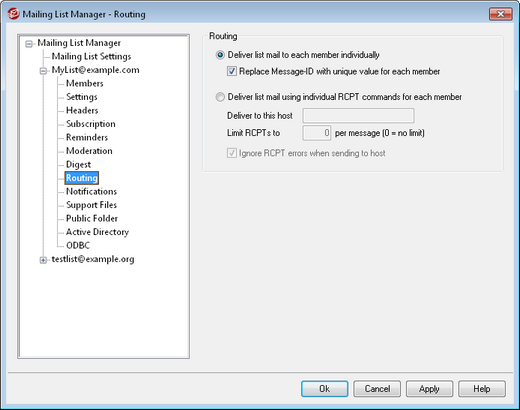Image resolution: width=520 pixels, height=410 pixels.
Task: Toggle 'Replace Message-ID with unique value' checkbox
Action: pyautogui.click(x=232, y=71)
